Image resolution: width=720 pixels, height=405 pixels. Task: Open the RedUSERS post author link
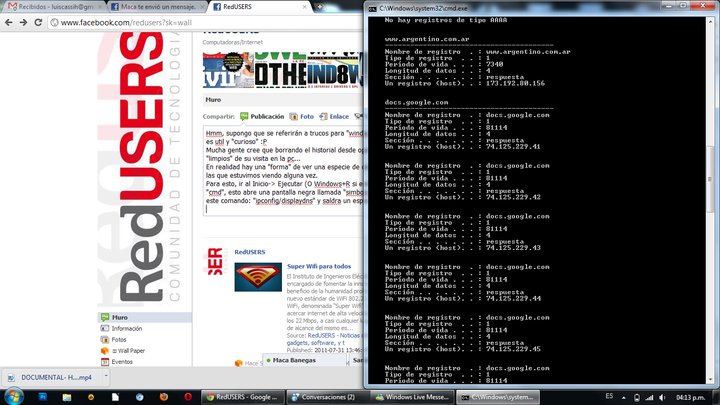pyautogui.click(x=250, y=252)
